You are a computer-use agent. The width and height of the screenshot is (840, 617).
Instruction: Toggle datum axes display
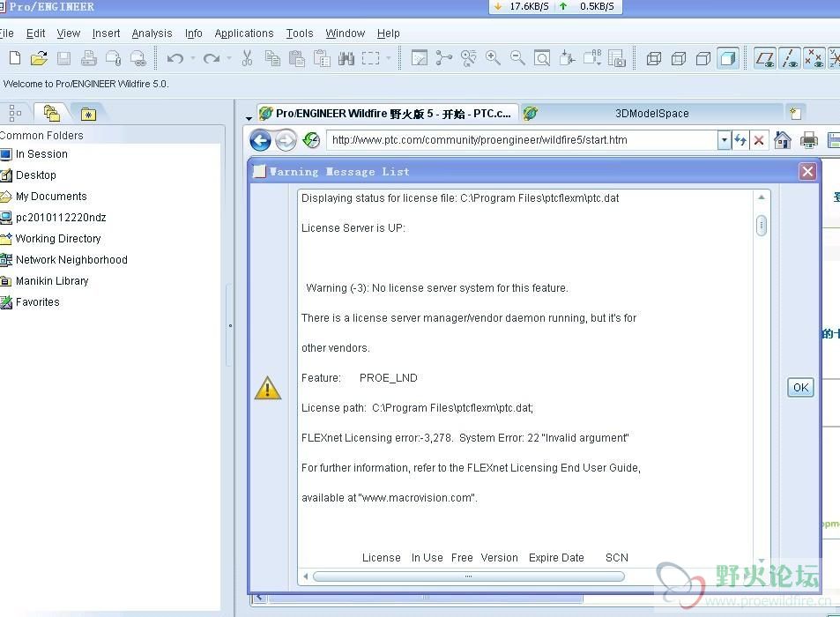[x=790, y=58]
